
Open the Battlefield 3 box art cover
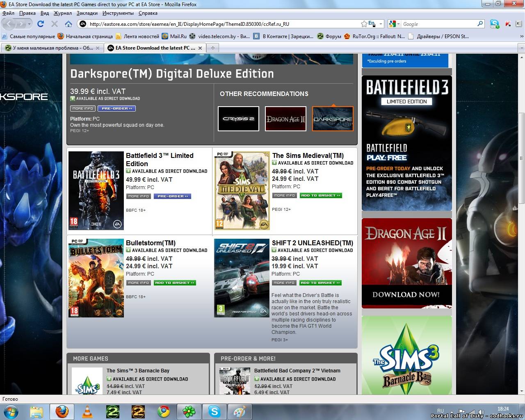tap(96, 190)
